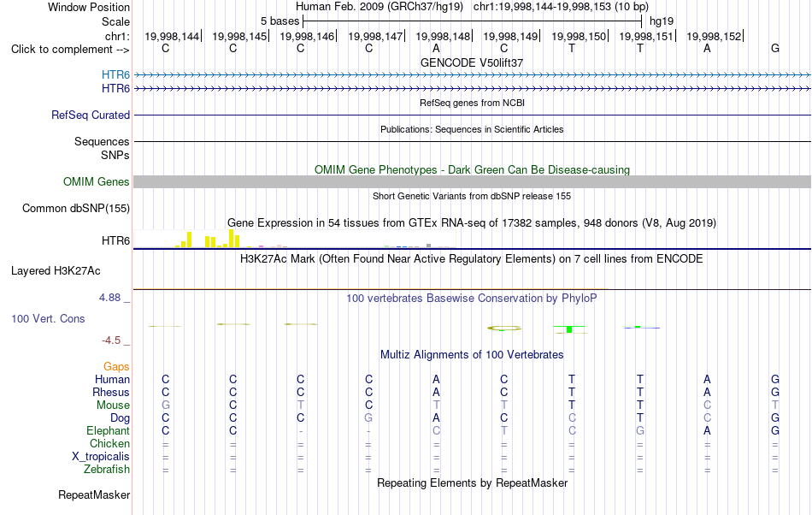The image size is (812, 515).
Task: Click the SNPs track label
Action: tap(115, 155)
